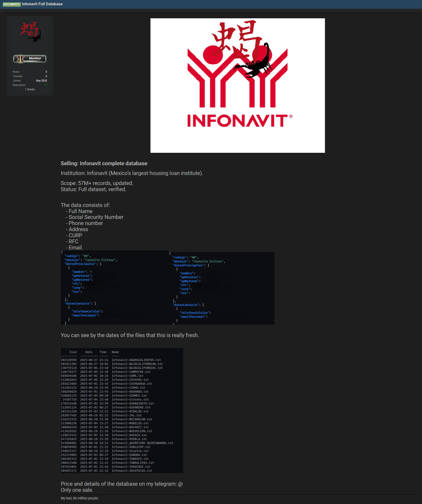Click the 'Selling: Infonavit complete database' heading

[104, 163]
